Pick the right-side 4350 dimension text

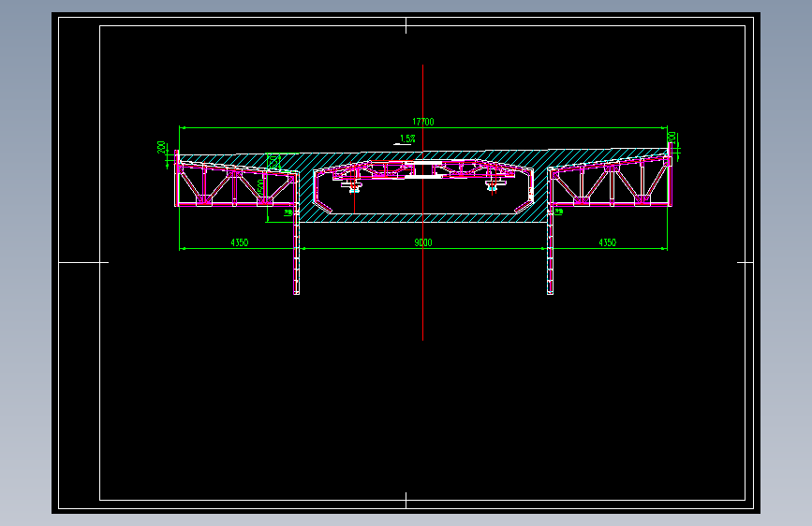608,242
